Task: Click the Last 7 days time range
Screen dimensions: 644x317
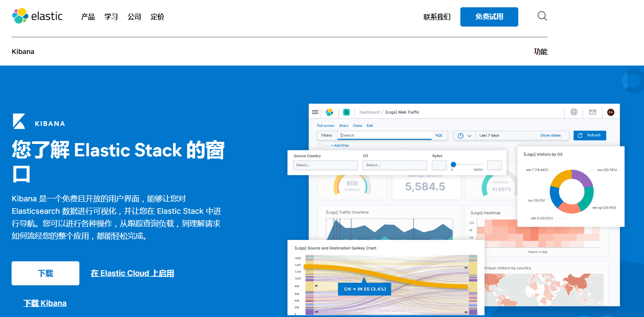Action: 489,135
